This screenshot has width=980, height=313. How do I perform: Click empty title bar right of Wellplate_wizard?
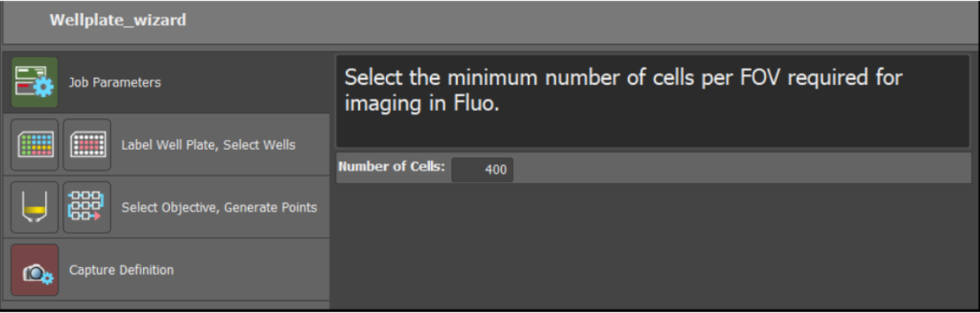pos(580,20)
